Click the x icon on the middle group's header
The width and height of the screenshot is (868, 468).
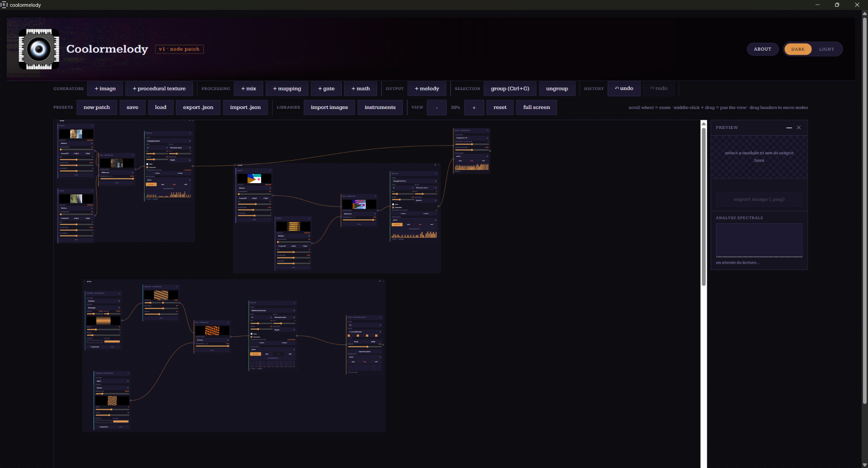pos(439,165)
